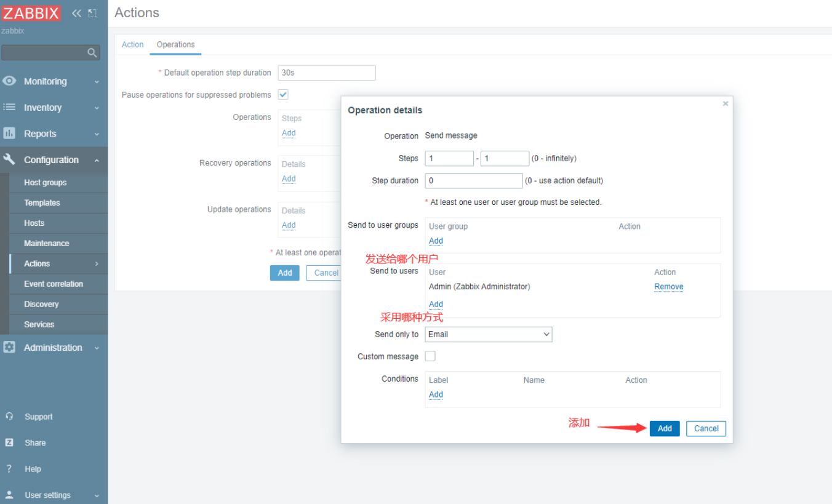Remove Admin (Zabbix Administrator) user
Screen dimensions: 832x504
point(668,287)
